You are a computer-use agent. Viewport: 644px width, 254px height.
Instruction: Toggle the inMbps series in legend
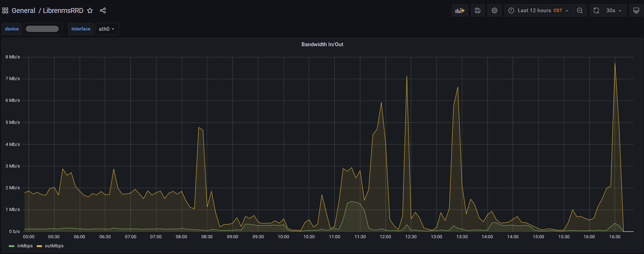pyautogui.click(x=25, y=246)
